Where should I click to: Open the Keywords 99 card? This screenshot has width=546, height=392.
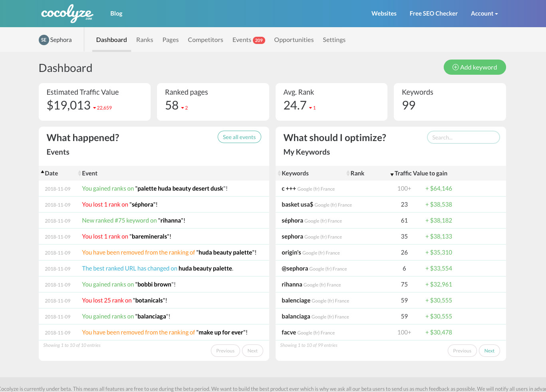coord(450,102)
